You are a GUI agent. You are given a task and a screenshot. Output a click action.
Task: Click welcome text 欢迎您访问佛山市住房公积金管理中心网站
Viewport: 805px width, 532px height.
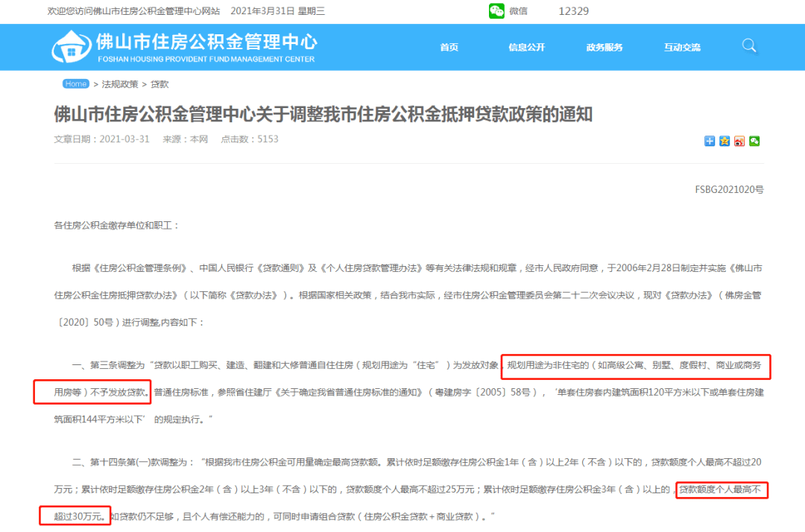pos(133,10)
